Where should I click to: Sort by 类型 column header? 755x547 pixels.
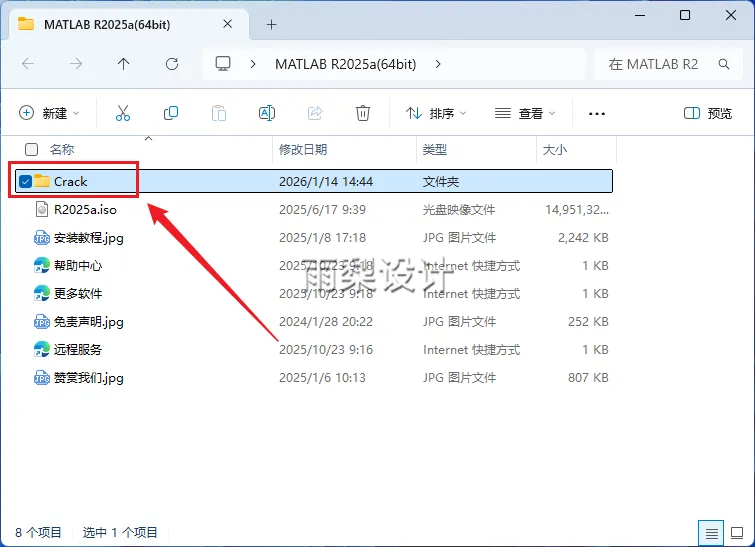click(435, 149)
